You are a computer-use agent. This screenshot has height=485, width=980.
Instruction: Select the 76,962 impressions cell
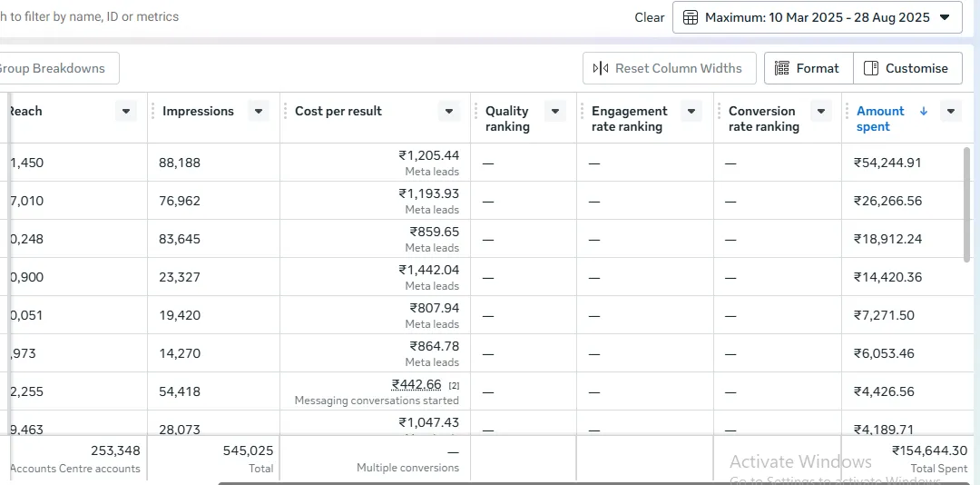[x=214, y=201]
